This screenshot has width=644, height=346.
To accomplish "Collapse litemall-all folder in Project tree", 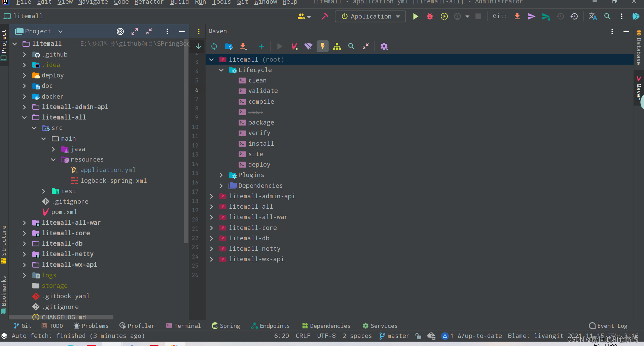I will (24, 117).
